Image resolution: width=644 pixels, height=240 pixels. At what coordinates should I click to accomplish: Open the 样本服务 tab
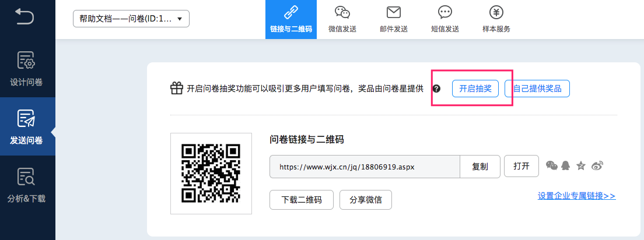[x=496, y=19]
